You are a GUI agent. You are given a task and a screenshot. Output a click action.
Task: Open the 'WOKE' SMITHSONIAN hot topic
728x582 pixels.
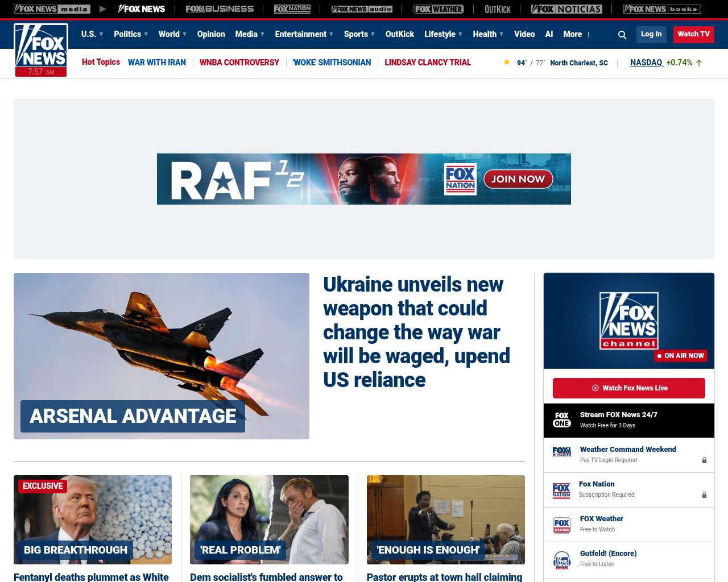click(x=332, y=63)
